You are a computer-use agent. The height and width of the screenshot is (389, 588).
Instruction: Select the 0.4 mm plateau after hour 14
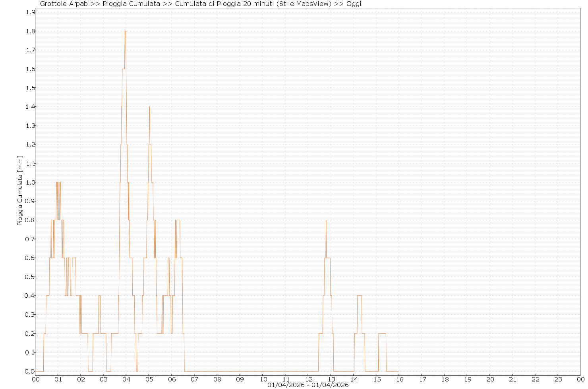coord(360,296)
